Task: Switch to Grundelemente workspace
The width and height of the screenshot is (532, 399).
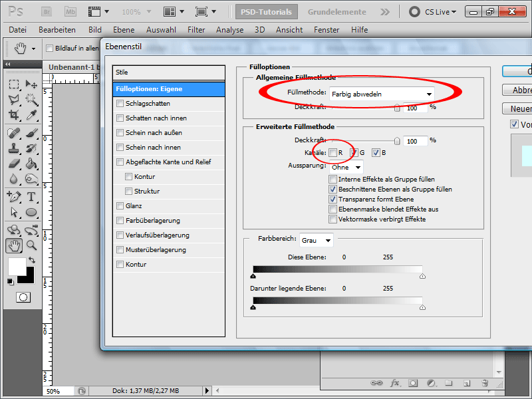Action: click(x=337, y=12)
